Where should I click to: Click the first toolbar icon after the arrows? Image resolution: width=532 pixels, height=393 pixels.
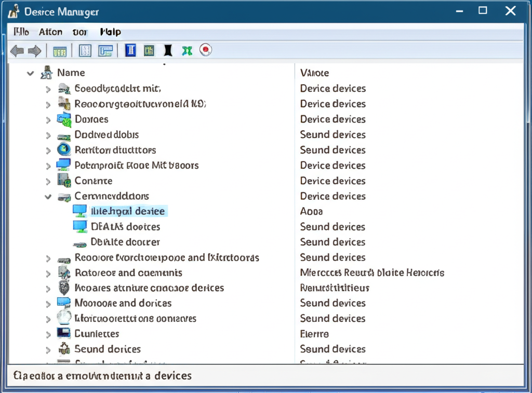(60, 51)
